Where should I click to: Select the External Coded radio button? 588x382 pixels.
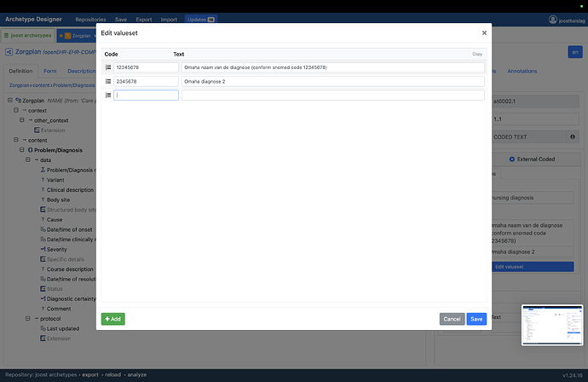point(511,159)
